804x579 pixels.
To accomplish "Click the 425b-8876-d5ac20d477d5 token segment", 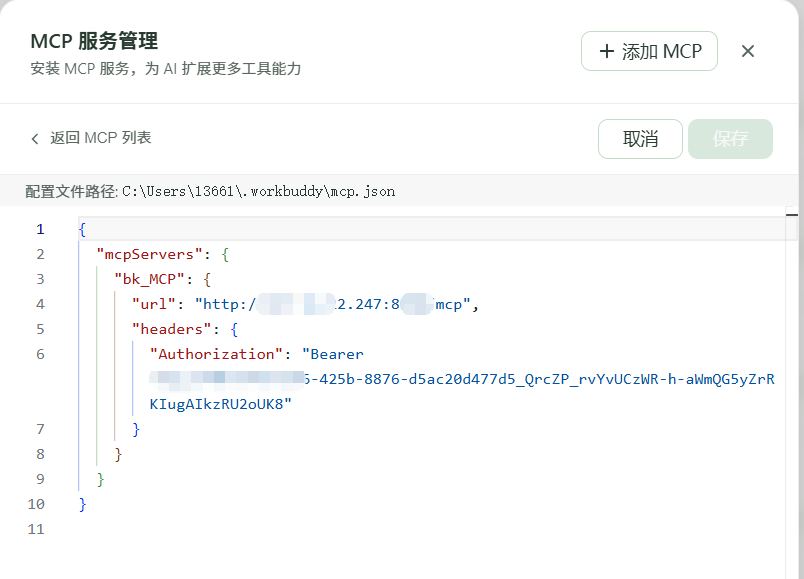I will (417, 380).
